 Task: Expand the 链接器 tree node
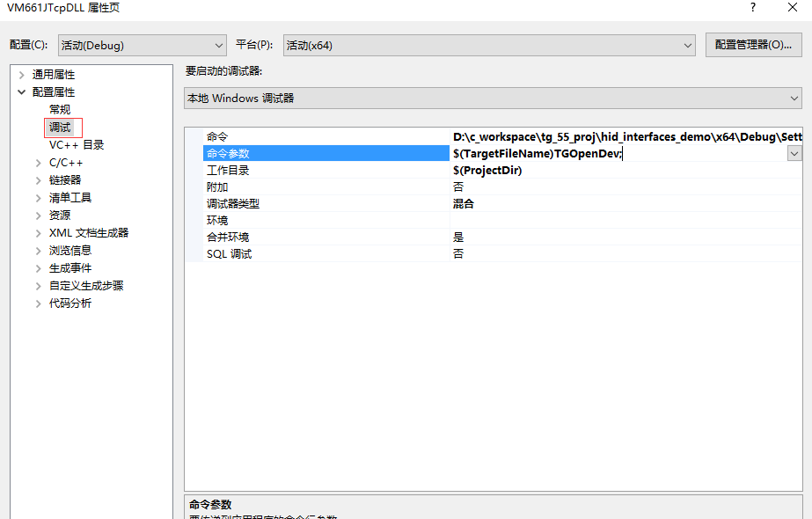click(x=39, y=180)
